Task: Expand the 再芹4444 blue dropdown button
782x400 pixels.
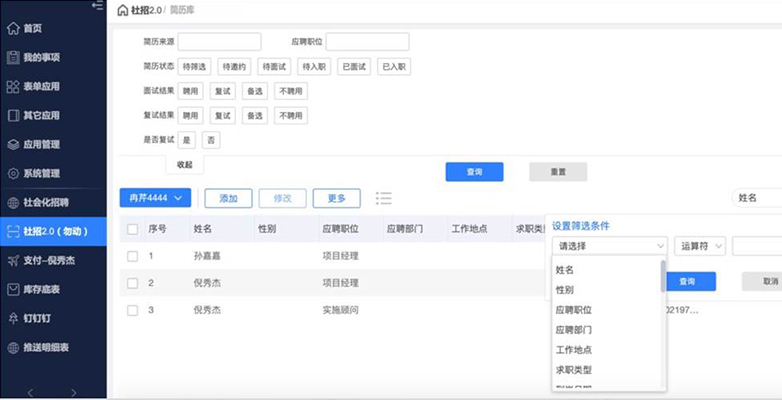Action: (156, 198)
